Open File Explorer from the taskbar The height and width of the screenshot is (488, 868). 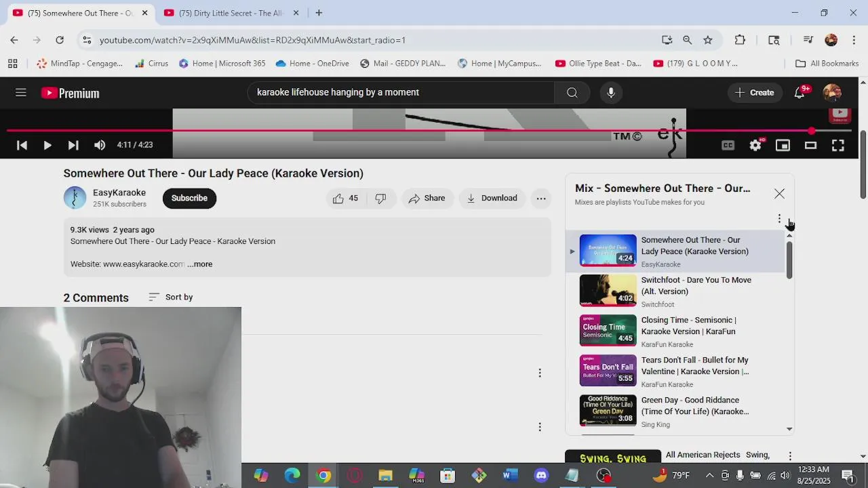point(385,475)
